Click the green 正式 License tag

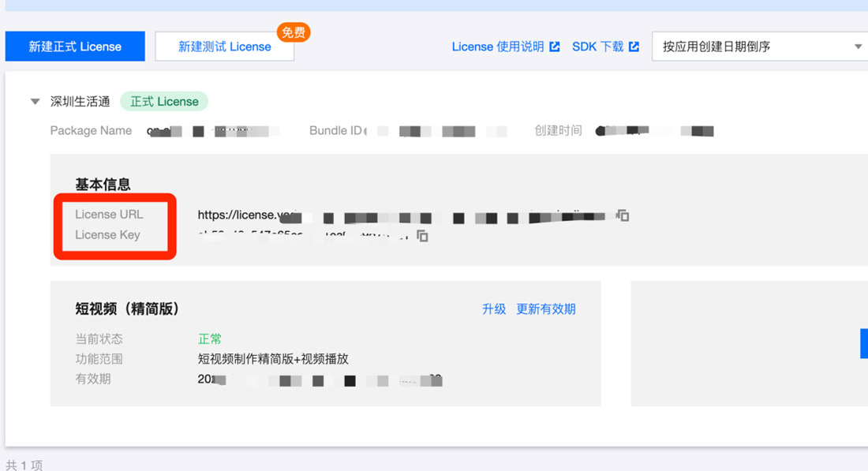point(164,102)
